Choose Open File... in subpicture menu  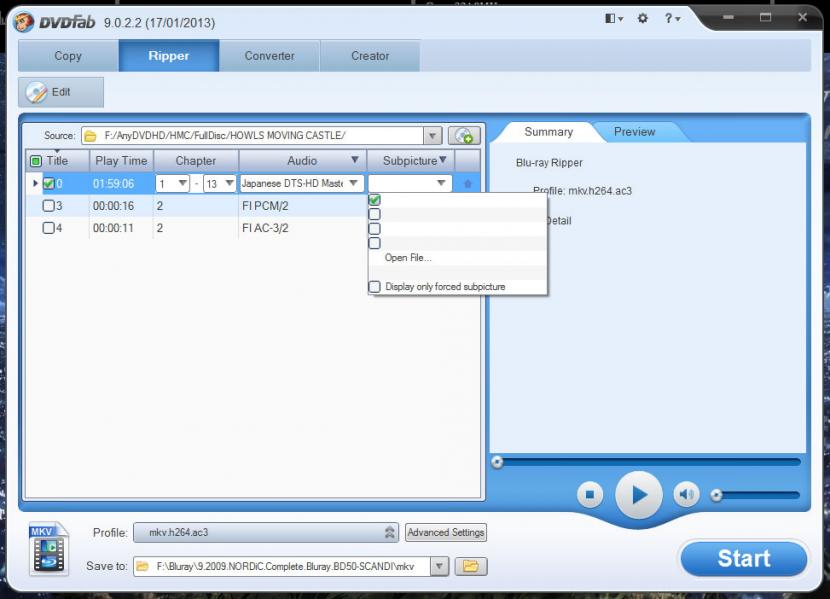(x=408, y=258)
